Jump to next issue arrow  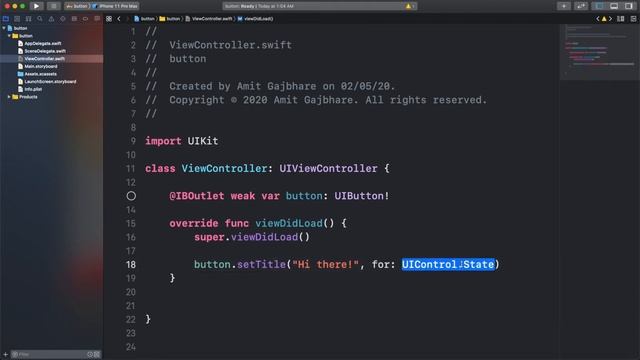(x=610, y=19)
